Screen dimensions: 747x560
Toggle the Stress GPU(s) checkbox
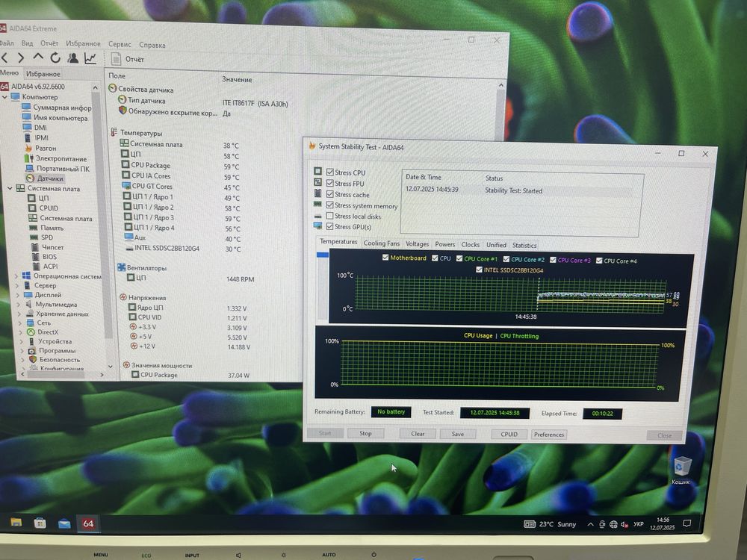329,226
